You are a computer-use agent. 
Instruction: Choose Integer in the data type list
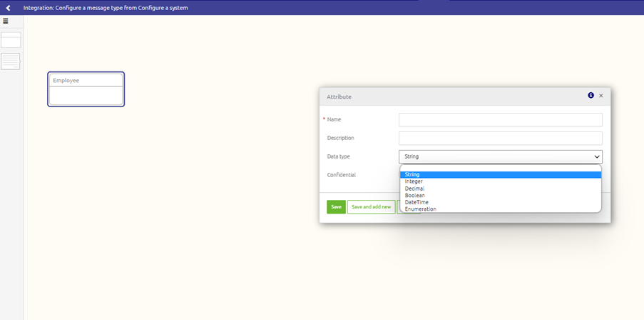pos(500,181)
